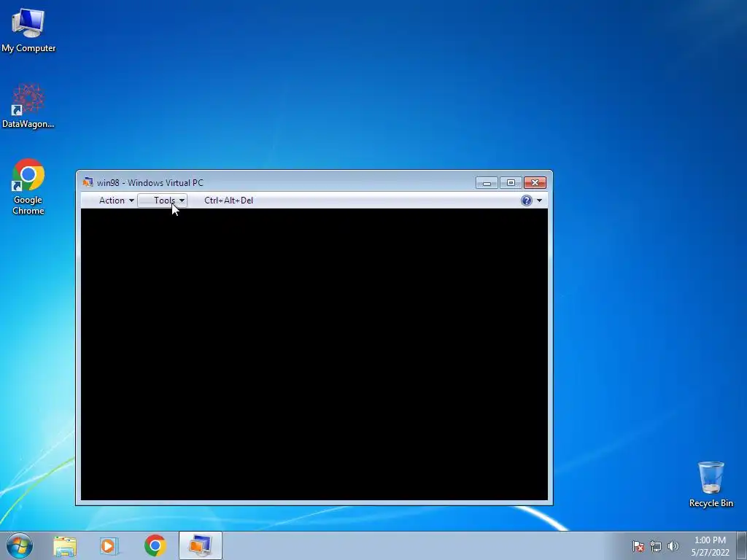The image size is (747, 560).
Task: Select the Recycle Bin desktop icon
Action: tap(711, 484)
